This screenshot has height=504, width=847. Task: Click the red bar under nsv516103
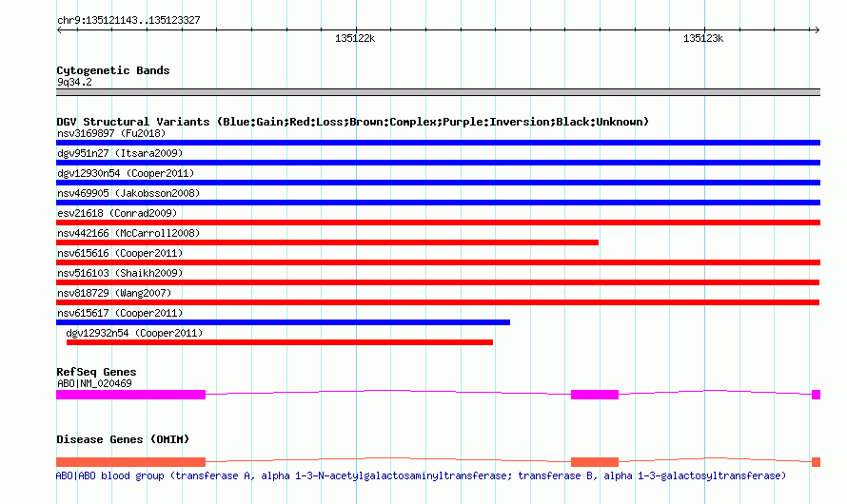coord(438,282)
